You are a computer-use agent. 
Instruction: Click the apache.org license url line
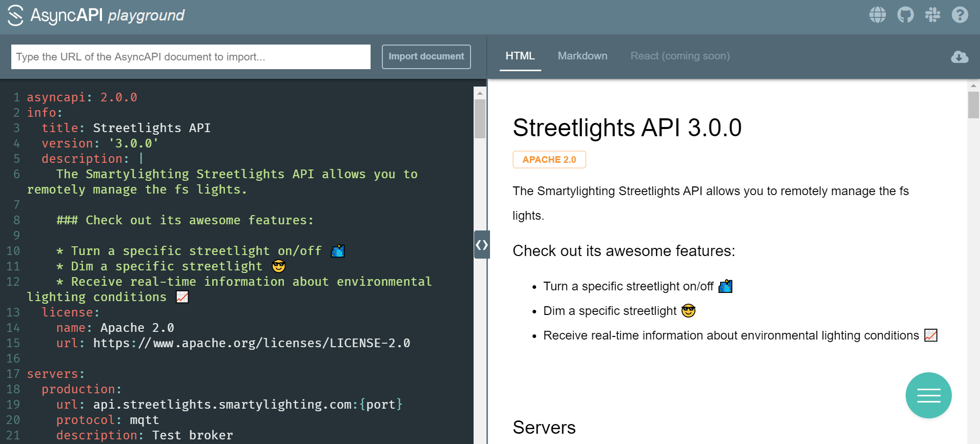[x=233, y=343]
